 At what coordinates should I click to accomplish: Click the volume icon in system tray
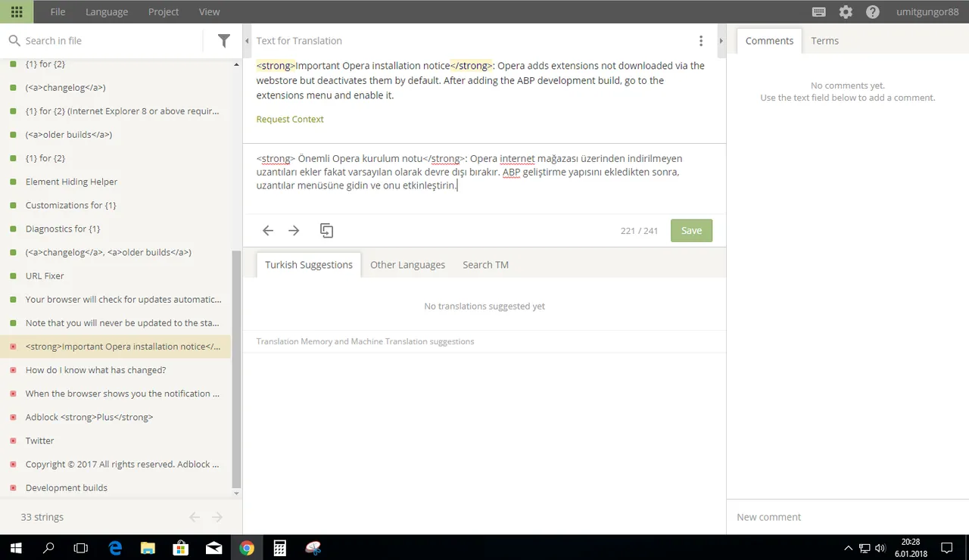tap(880, 548)
